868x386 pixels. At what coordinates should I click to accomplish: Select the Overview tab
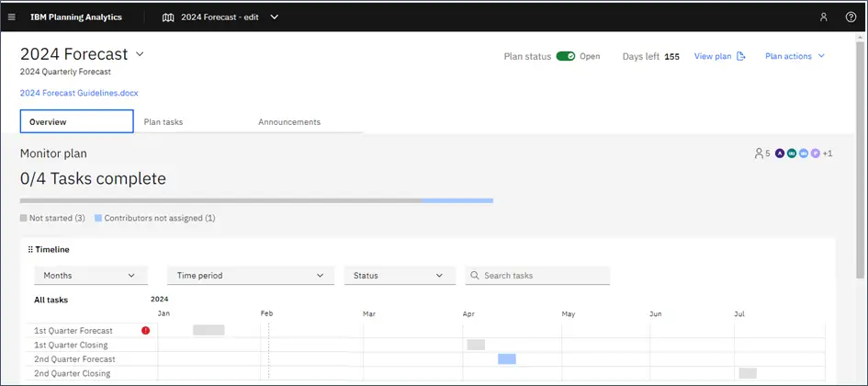(x=77, y=121)
